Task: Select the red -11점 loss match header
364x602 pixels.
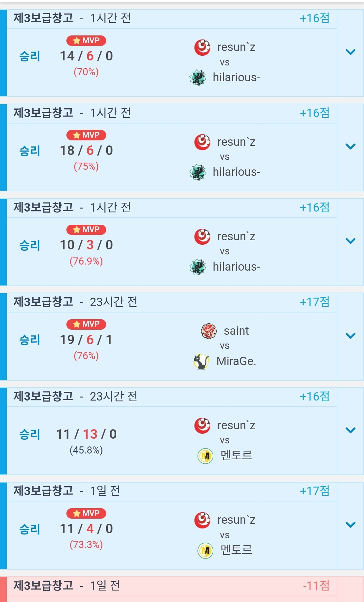Action: pos(169,586)
